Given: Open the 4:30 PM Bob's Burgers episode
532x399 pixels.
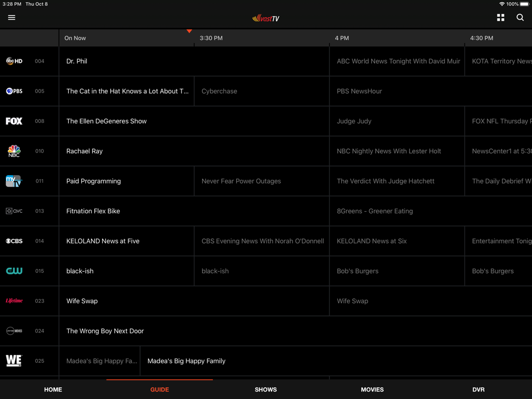Looking at the screenshot, I should tap(498, 271).
